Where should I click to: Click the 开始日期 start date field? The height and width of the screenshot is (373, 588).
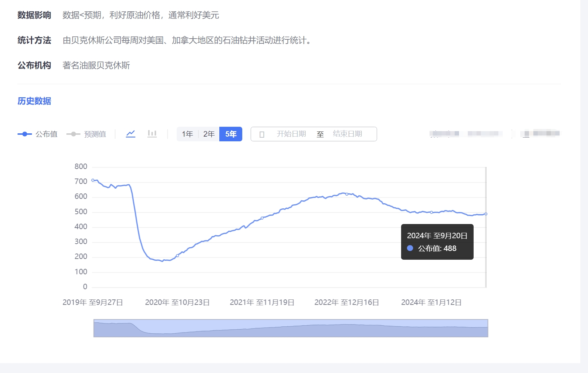pyautogui.click(x=291, y=134)
